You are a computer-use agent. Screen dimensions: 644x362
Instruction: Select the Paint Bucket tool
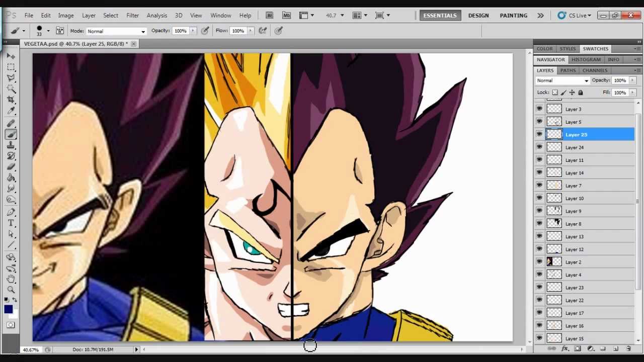click(x=11, y=178)
